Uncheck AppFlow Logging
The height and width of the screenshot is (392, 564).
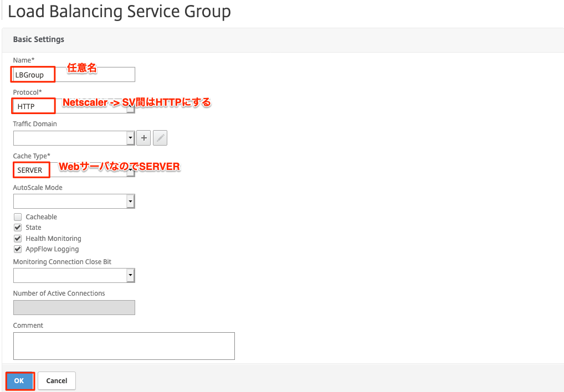17,249
